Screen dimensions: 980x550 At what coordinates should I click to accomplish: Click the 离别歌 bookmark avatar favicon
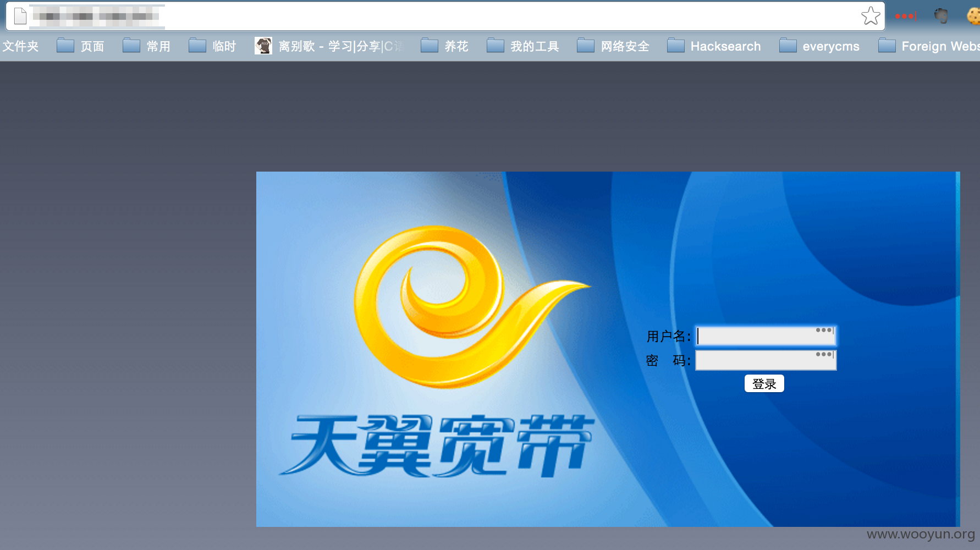click(263, 46)
